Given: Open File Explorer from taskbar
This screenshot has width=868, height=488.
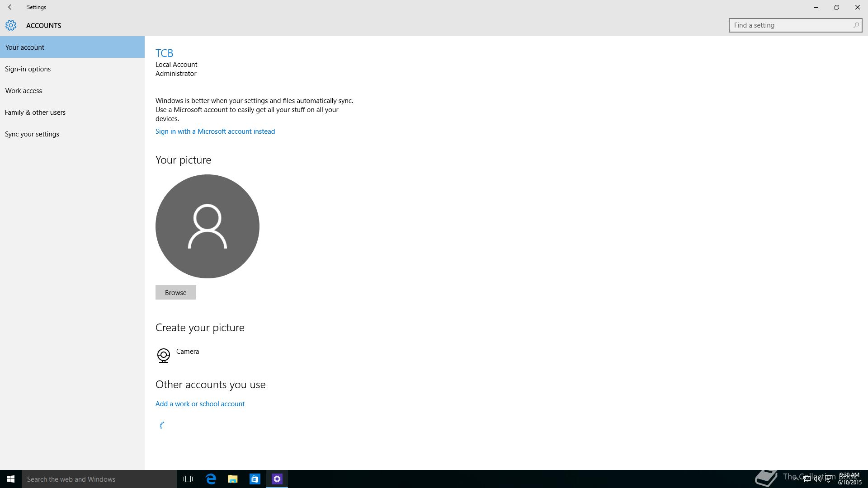Looking at the screenshot, I should pos(233,479).
